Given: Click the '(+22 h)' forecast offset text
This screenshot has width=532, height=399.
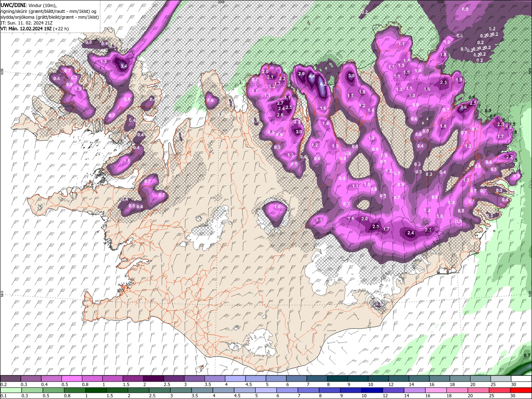Looking at the screenshot, I should 61,29.
